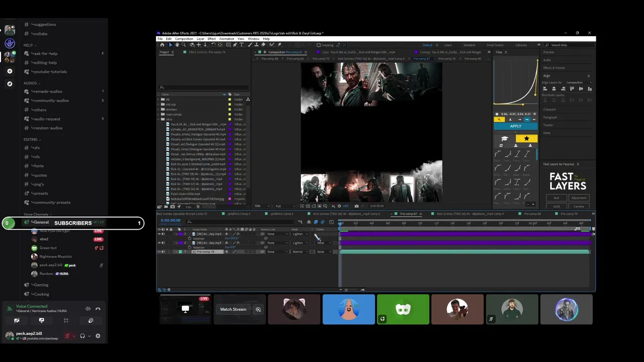Image resolution: width=644 pixels, height=362 pixels.
Task: Toggle Discord headphones deafen icon
Action: point(83,336)
